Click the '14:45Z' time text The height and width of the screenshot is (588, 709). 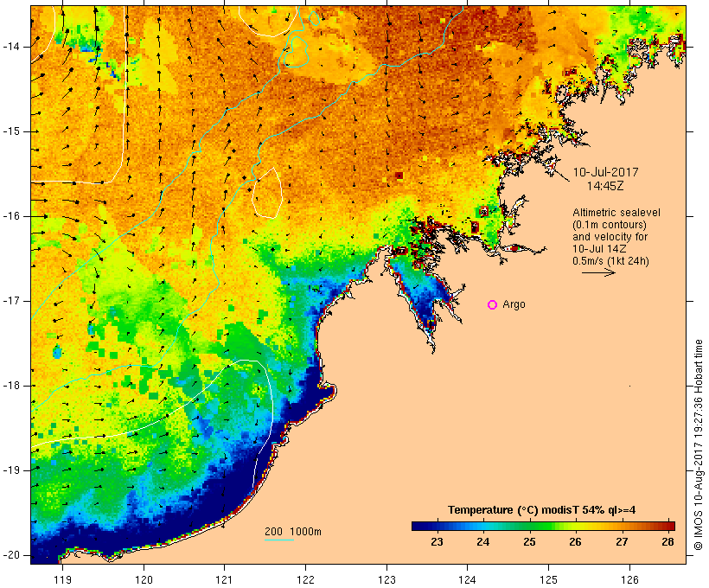click(x=605, y=186)
